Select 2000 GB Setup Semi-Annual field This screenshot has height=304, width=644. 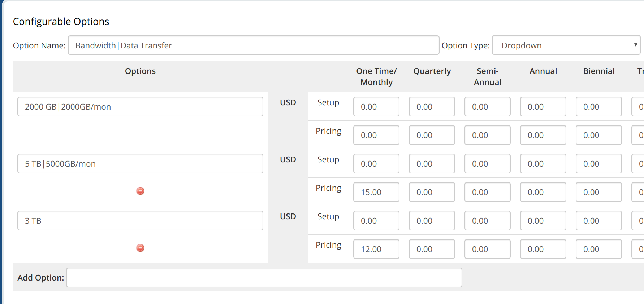coord(487,106)
